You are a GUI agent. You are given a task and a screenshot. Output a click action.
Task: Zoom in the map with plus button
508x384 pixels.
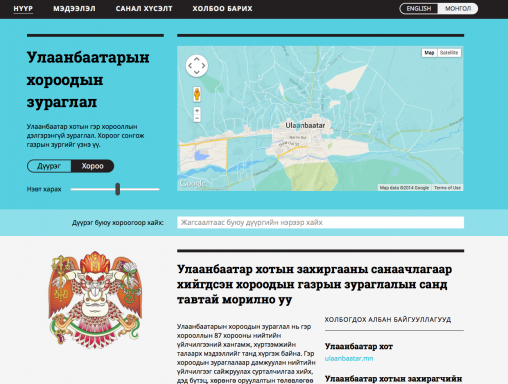pyautogui.click(x=197, y=111)
